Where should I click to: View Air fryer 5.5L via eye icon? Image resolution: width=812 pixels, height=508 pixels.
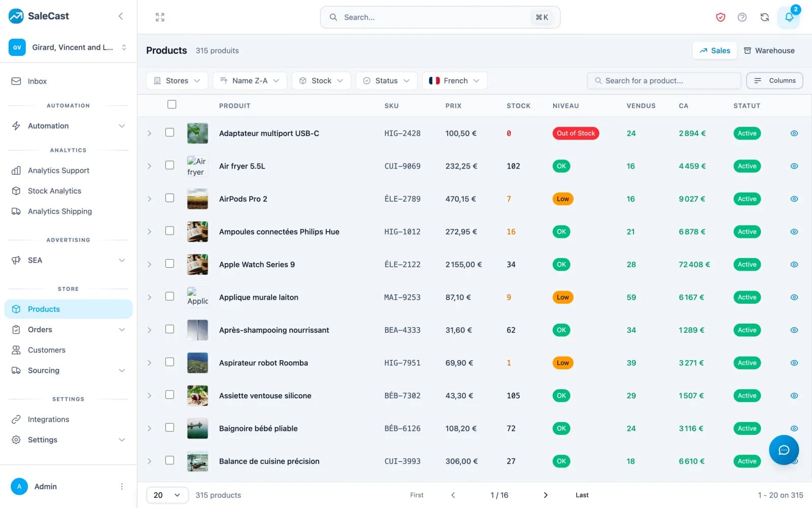point(794,166)
